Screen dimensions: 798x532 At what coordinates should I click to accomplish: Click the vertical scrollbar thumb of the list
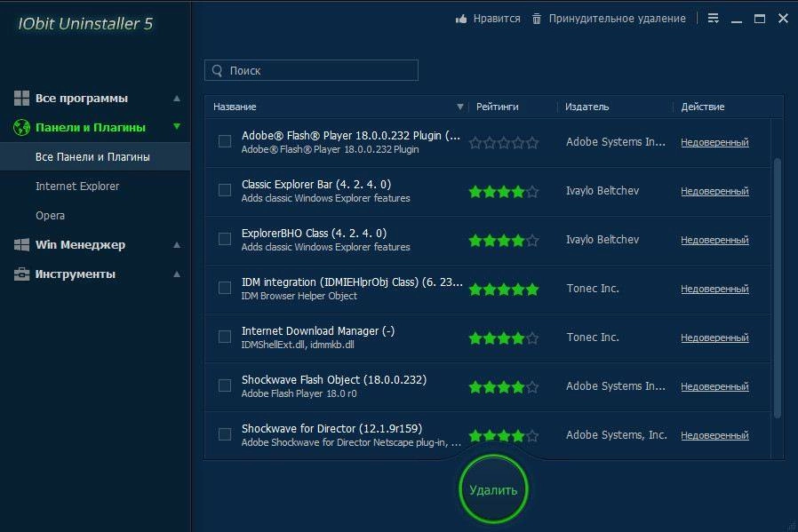pos(778,288)
